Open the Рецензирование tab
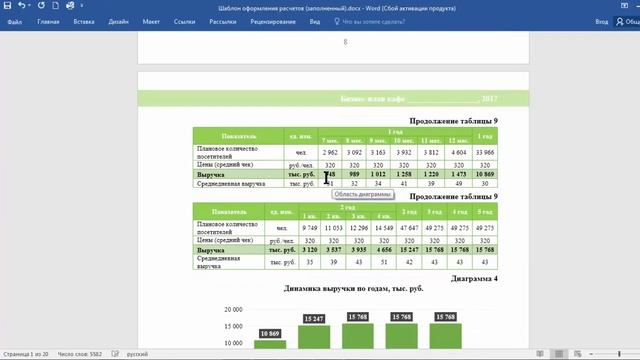This screenshot has height=360, width=640. (273, 22)
